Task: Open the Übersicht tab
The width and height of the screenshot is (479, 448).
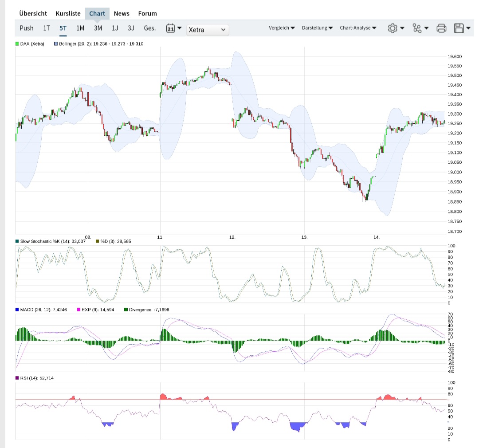Action: tap(33, 13)
